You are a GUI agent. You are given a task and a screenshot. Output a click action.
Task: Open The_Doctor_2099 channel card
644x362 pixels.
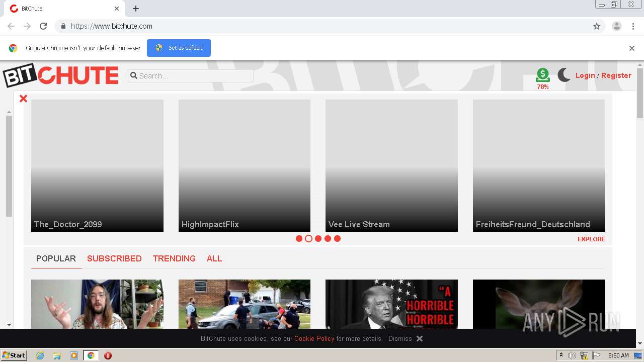(x=97, y=165)
